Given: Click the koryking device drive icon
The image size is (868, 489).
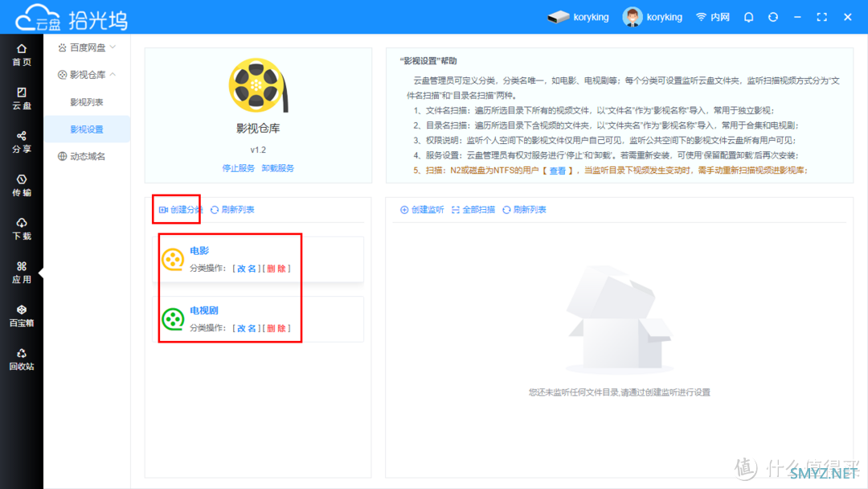Looking at the screenshot, I should [x=558, y=17].
